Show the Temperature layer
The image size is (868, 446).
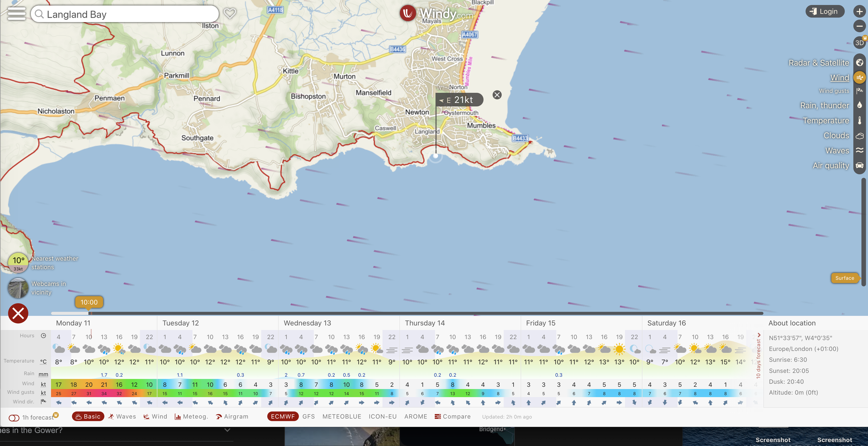(x=859, y=120)
